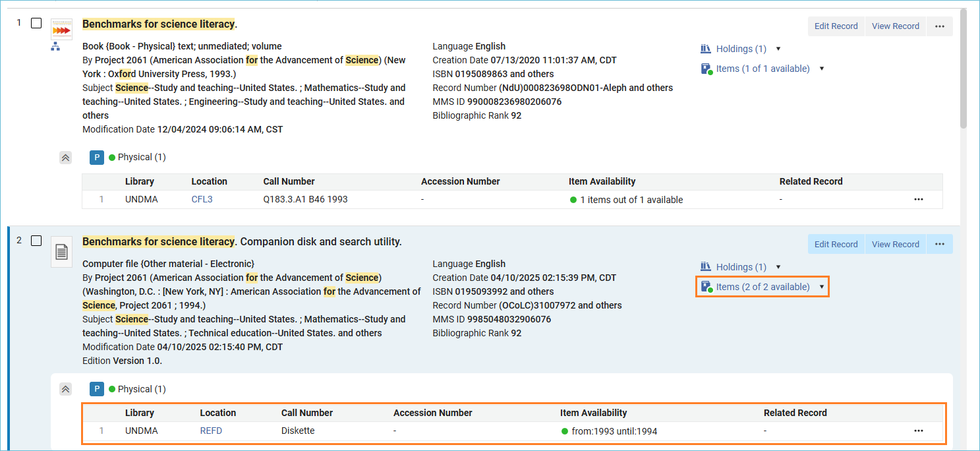Click Items (2 of 2 available) link
This screenshot has height=451, width=980.
pyautogui.click(x=763, y=287)
